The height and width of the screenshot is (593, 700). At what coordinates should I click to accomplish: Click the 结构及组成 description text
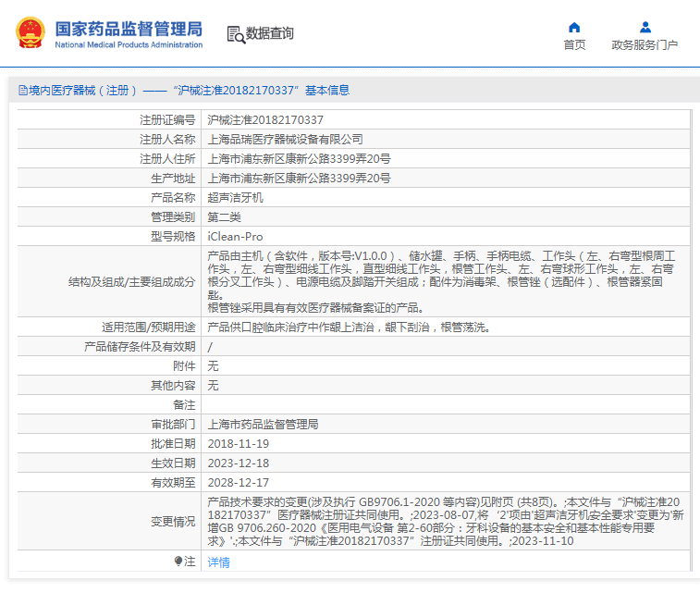[441, 282]
